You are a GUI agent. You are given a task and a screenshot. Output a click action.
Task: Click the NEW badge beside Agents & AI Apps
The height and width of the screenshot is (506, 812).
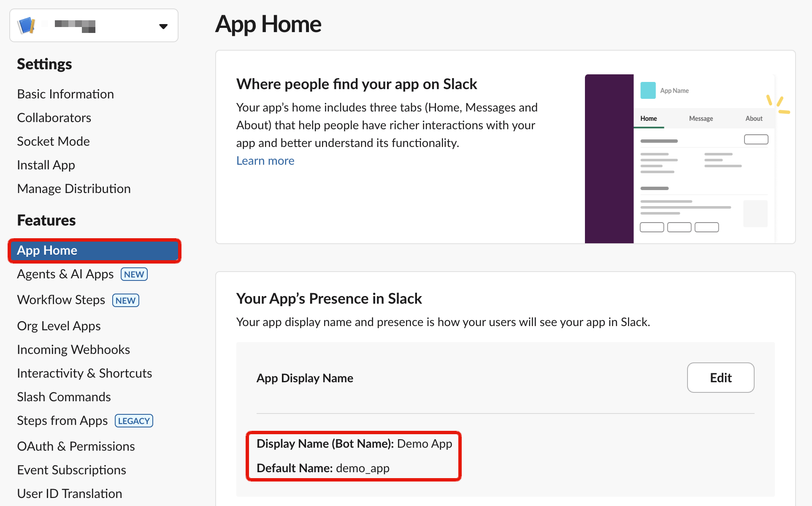coord(134,274)
